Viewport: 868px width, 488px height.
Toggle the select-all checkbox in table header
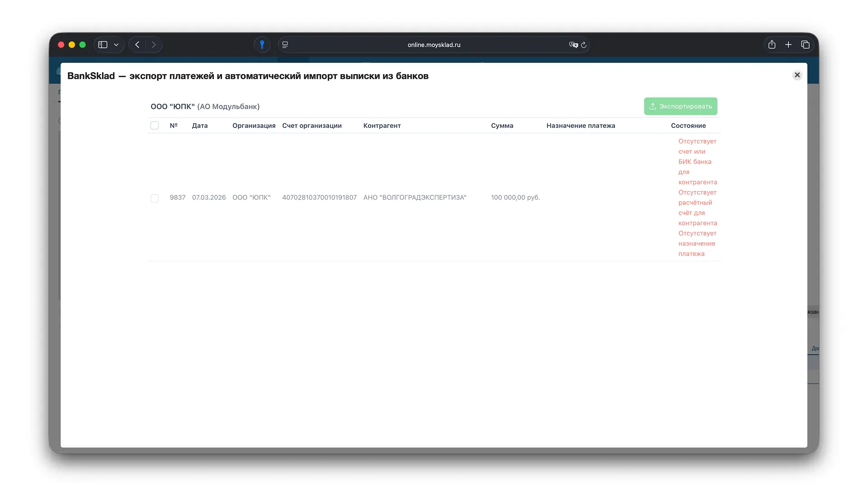[x=155, y=126]
